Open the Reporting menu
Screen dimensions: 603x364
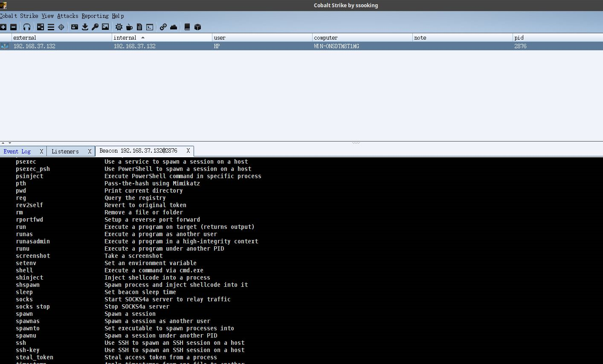point(95,16)
